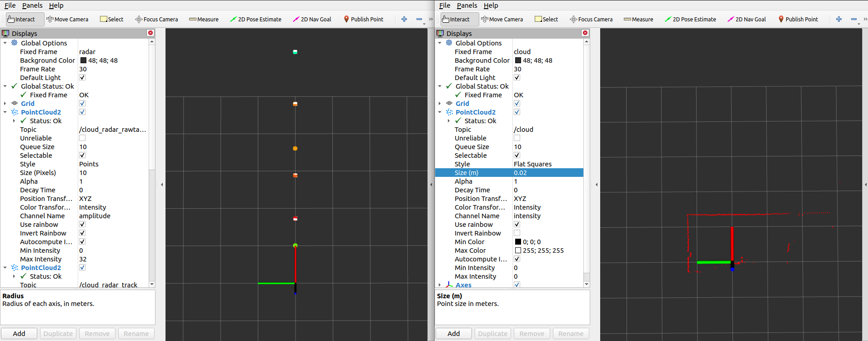868x341 pixels.
Task: Expand the Grid display in left window
Action: click(5, 104)
